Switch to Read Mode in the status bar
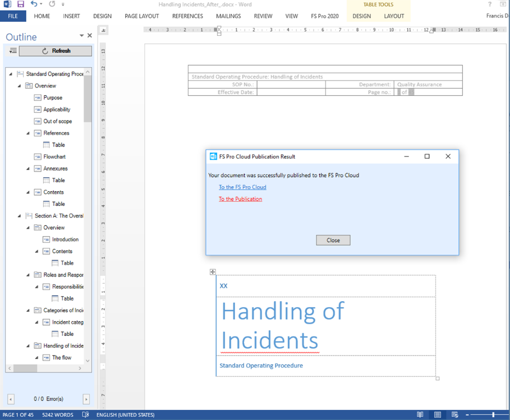The image size is (510, 420). [420, 414]
